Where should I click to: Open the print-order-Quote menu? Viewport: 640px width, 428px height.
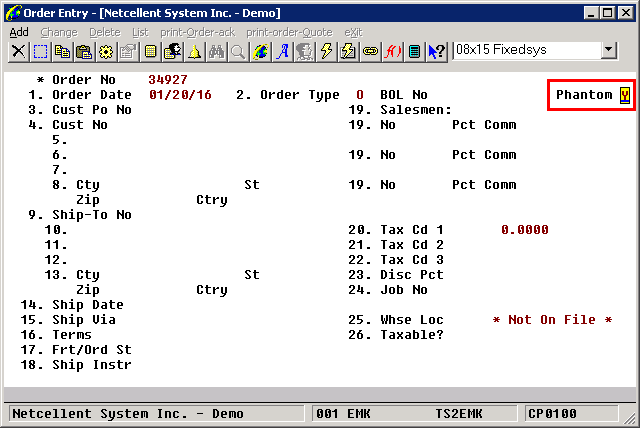[x=289, y=32]
